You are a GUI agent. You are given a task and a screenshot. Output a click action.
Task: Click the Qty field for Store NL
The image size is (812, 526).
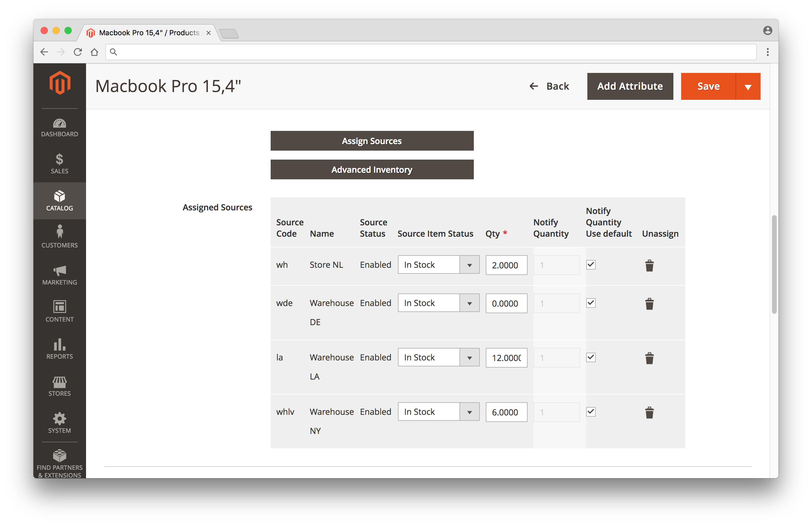tap(506, 265)
